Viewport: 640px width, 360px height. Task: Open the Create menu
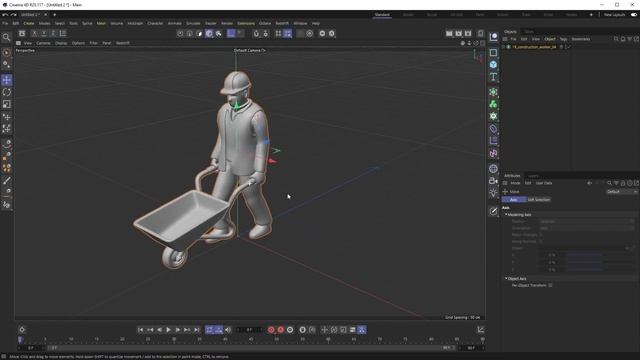tap(29, 24)
